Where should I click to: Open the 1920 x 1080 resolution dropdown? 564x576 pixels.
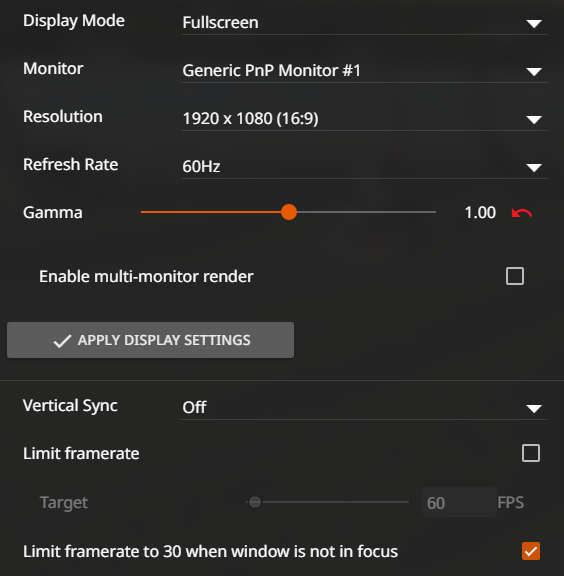(364, 119)
